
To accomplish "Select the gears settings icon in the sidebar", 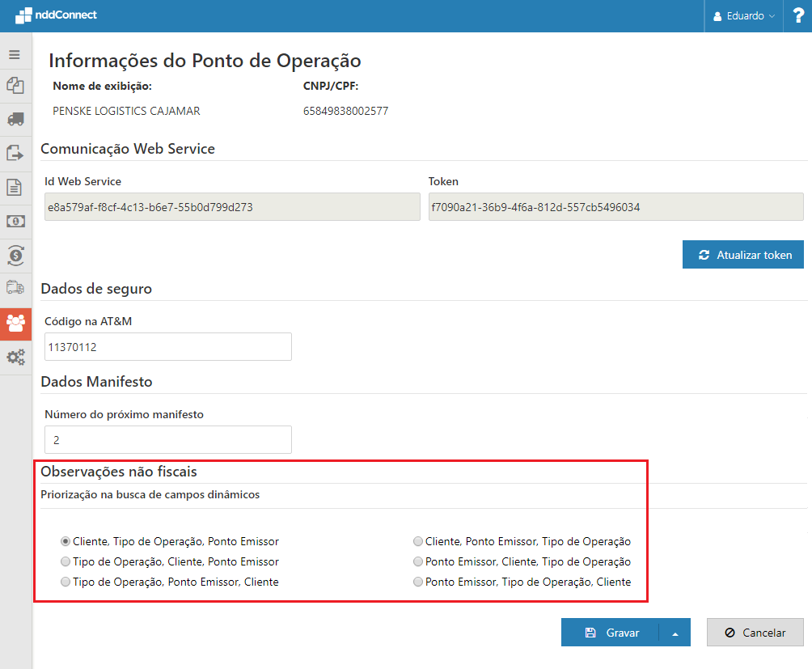I will [15, 357].
